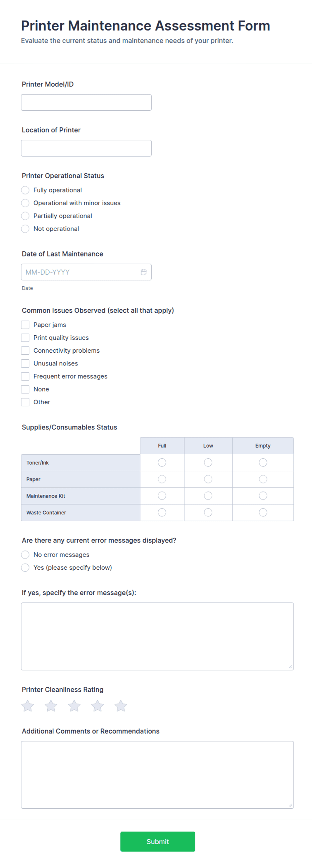Click the MM-DD-YYYY date input field
Viewport: 312px width, 868px height.
pyautogui.click(x=86, y=272)
